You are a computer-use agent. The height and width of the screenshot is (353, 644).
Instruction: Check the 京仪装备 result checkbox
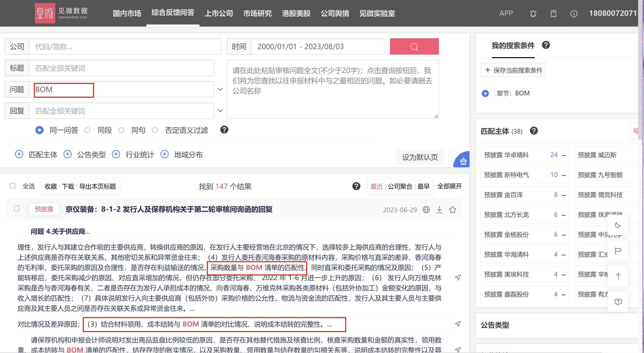coord(17,208)
